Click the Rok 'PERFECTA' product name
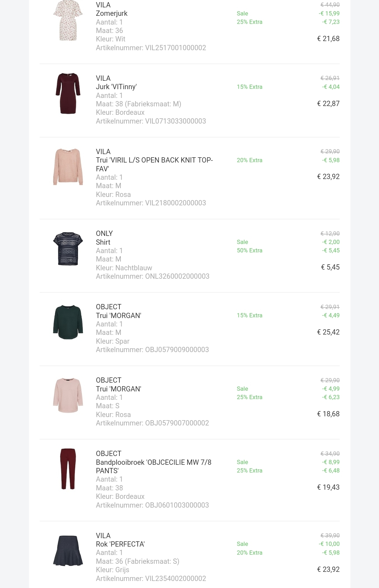The width and height of the screenshot is (379, 588). click(x=120, y=544)
